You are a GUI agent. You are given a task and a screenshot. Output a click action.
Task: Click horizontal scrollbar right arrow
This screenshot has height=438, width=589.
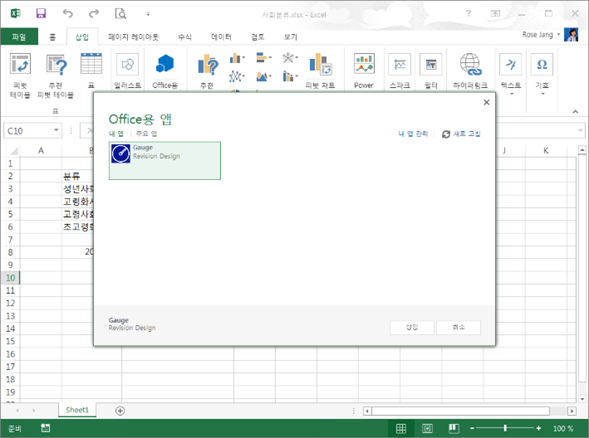[572, 411]
